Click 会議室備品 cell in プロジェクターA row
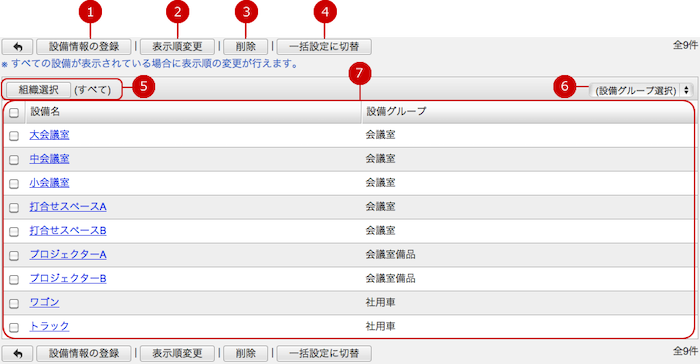 point(391,255)
